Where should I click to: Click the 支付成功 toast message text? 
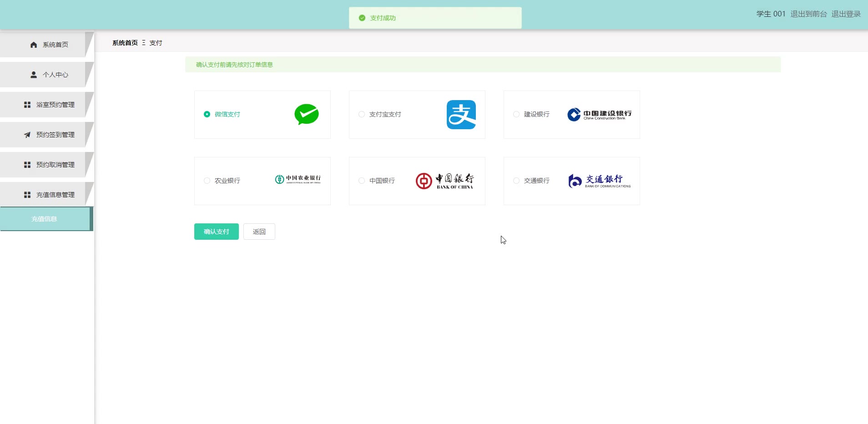pyautogui.click(x=383, y=18)
